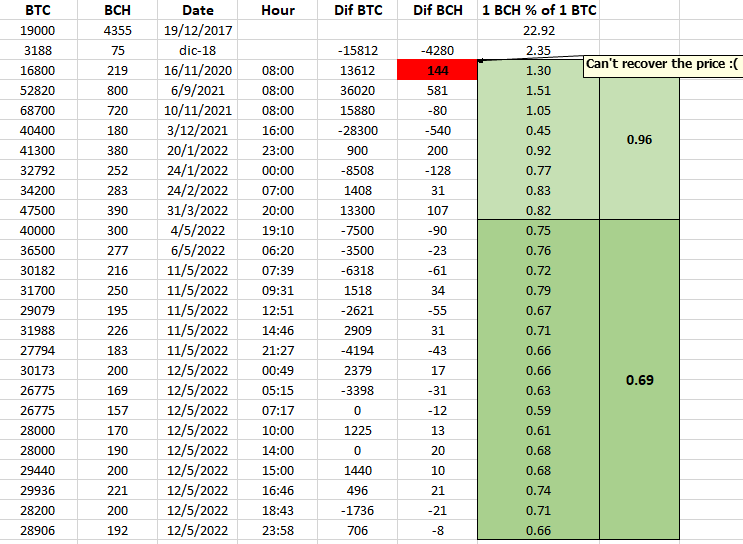Select the BCH column header cell

click(118, 10)
